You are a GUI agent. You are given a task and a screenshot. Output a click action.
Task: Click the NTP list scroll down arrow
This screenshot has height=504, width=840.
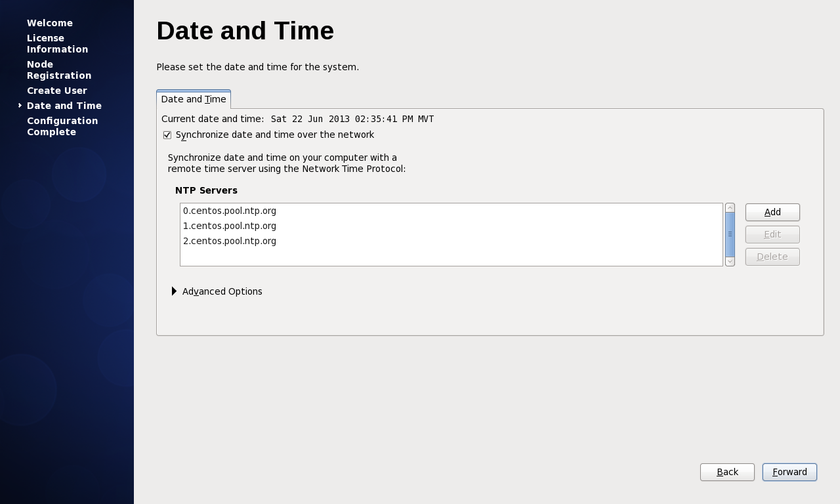(730, 261)
